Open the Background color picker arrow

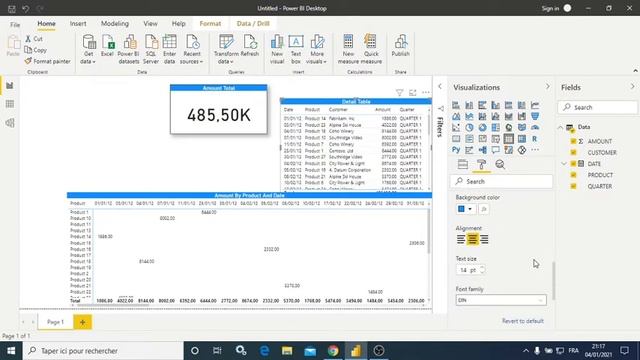coord(470,209)
